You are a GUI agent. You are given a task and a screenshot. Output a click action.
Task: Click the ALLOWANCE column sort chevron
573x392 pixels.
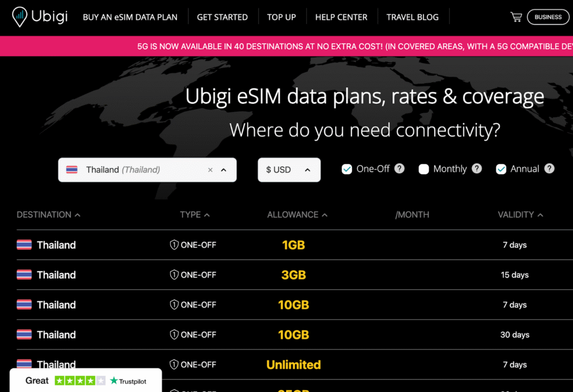coord(326,214)
